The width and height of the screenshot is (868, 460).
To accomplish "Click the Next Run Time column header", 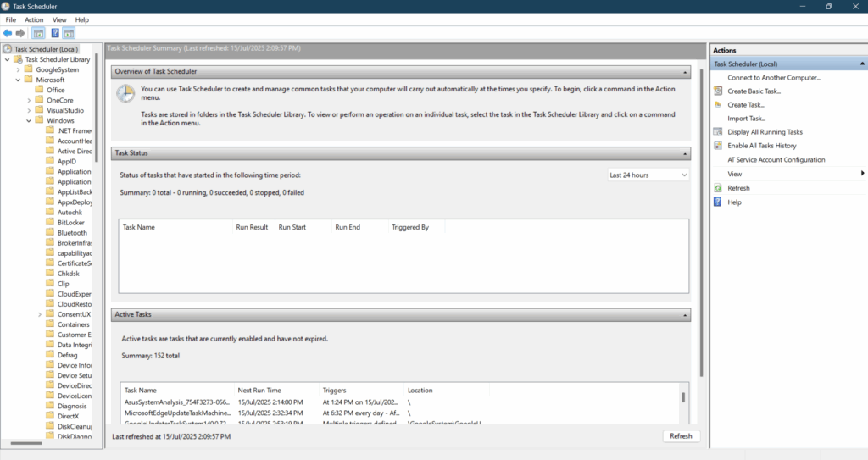I will pyautogui.click(x=276, y=391).
